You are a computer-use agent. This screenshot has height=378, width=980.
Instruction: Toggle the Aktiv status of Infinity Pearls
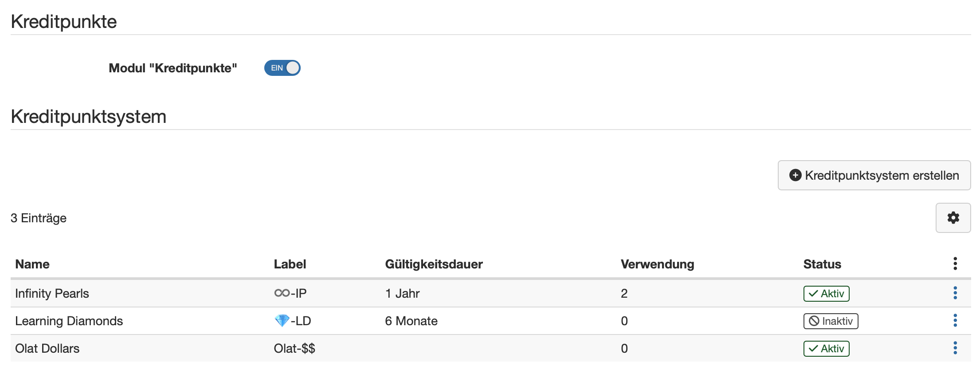(x=826, y=293)
